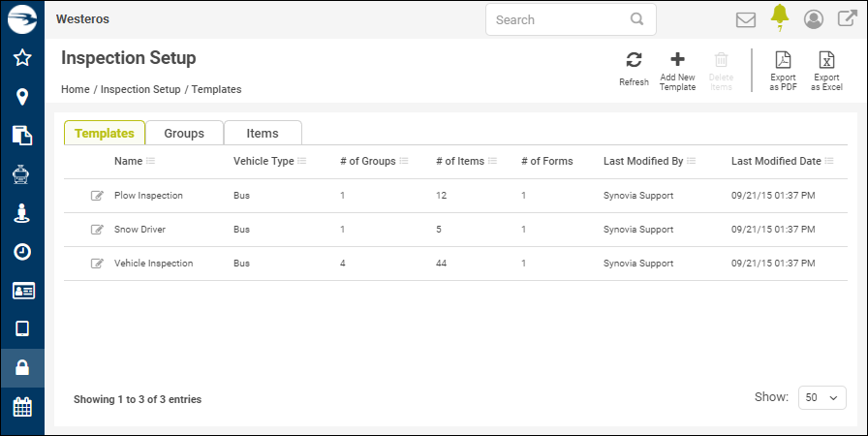This screenshot has height=436, width=868.
Task: Switch to the Items tab
Action: 263,133
